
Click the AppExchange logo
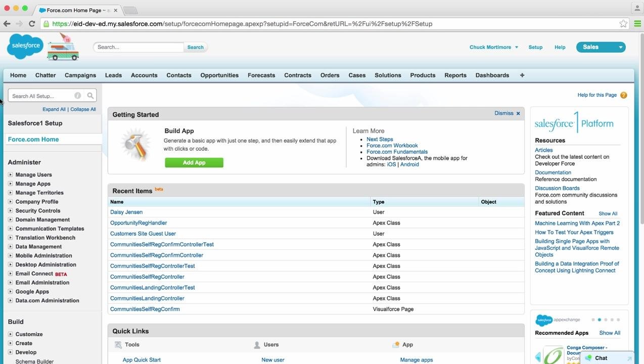(x=558, y=320)
